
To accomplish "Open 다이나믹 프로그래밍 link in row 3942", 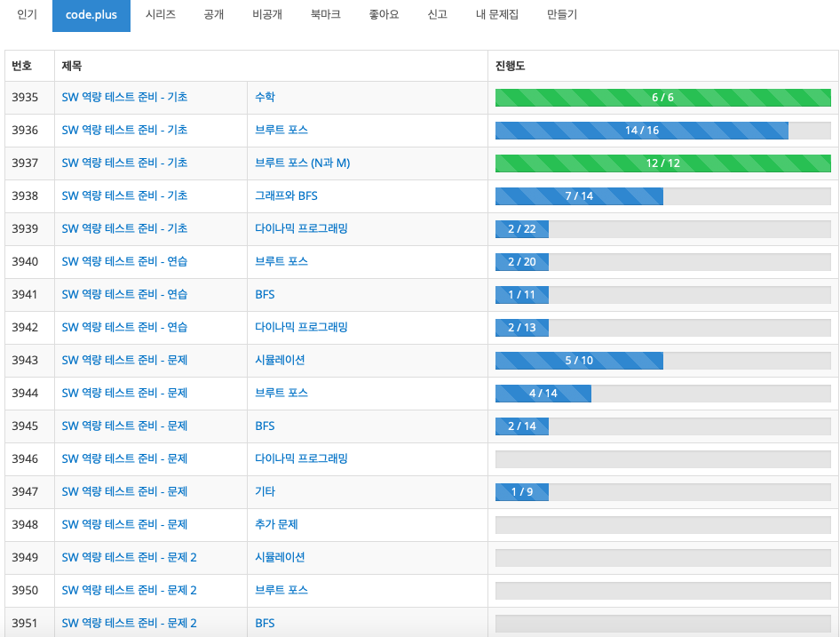I will (301, 327).
